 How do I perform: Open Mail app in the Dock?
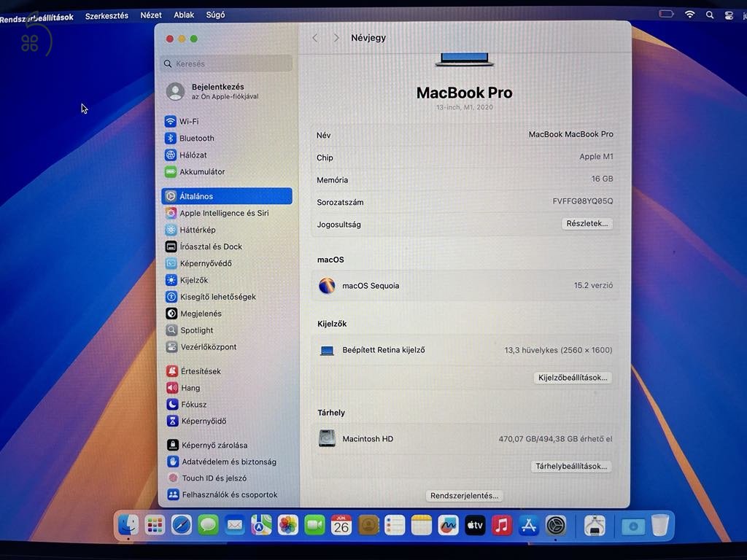tap(235, 525)
